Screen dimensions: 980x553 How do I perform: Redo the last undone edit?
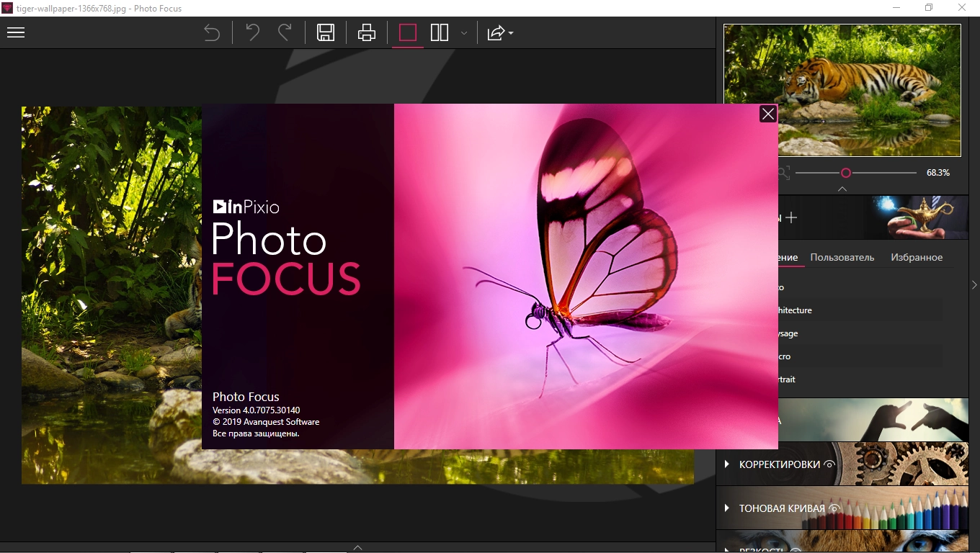pos(285,32)
